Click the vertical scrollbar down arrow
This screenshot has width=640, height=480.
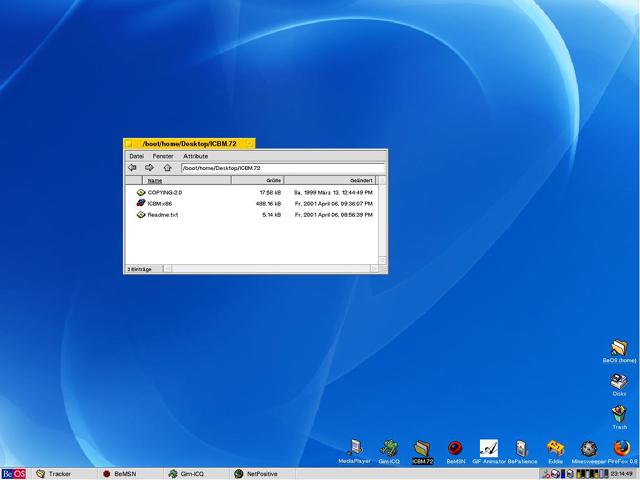[382, 260]
